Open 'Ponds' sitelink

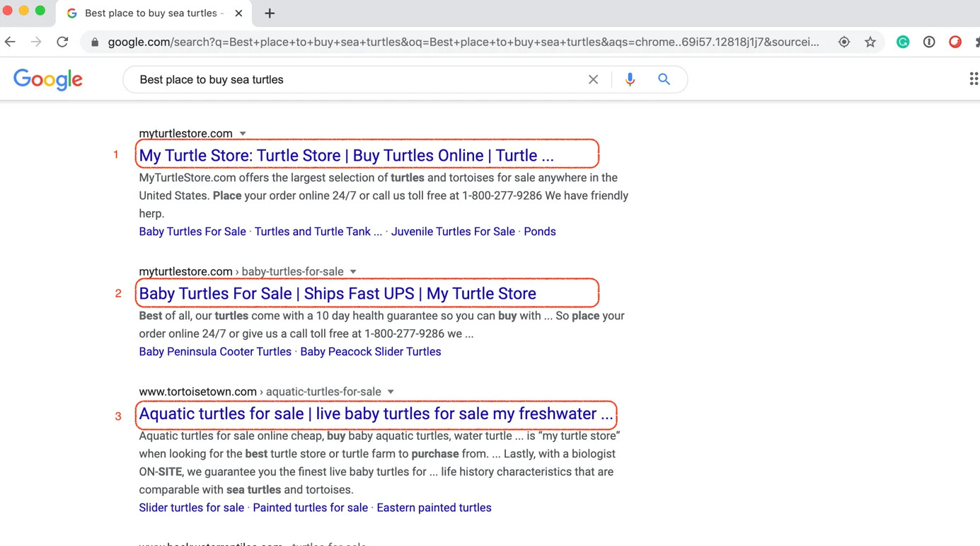(x=540, y=232)
